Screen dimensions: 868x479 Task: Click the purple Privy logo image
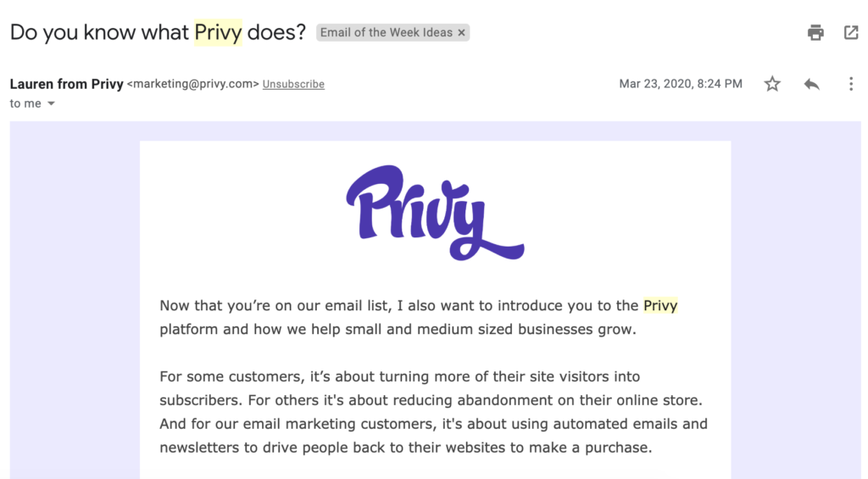(435, 212)
